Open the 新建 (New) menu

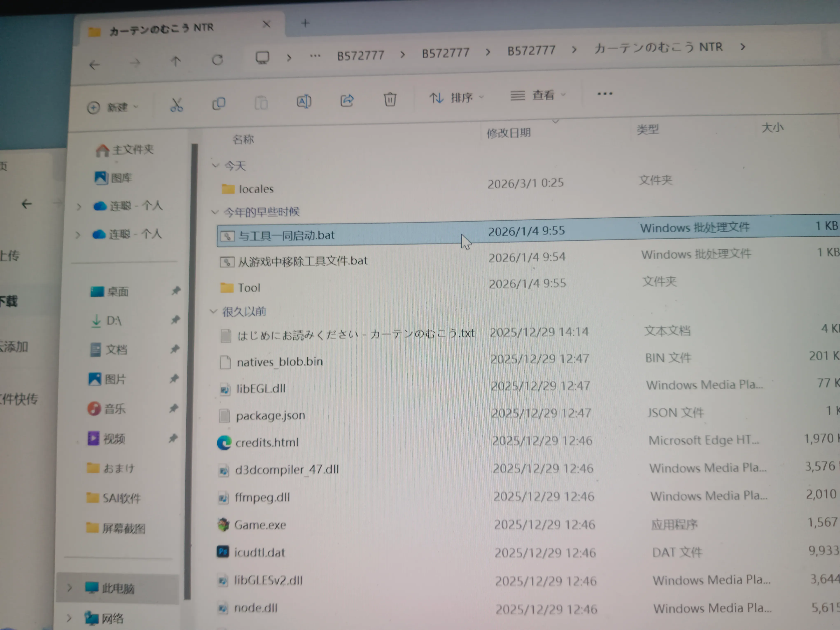112,107
